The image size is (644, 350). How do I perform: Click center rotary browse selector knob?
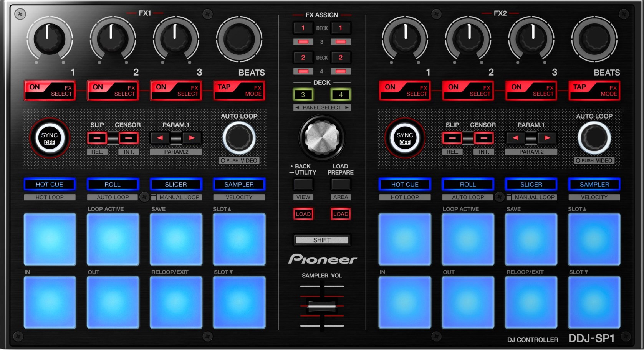click(x=322, y=137)
